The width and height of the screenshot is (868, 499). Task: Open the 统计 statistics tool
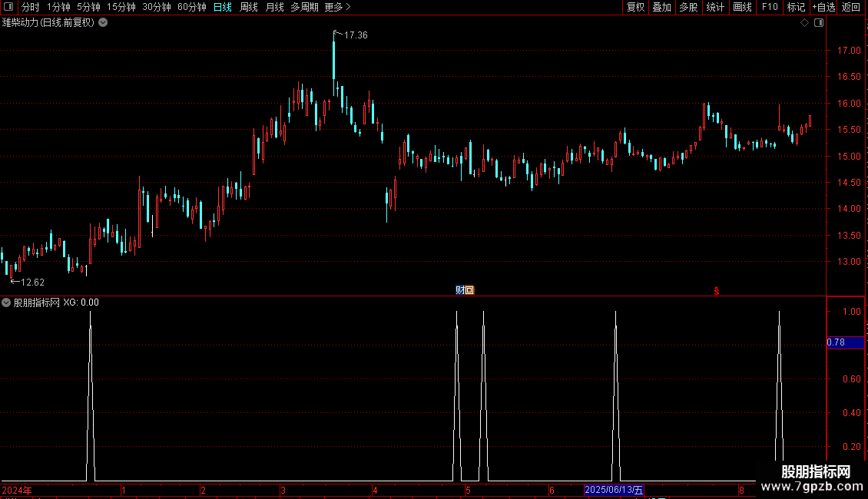[715, 7]
